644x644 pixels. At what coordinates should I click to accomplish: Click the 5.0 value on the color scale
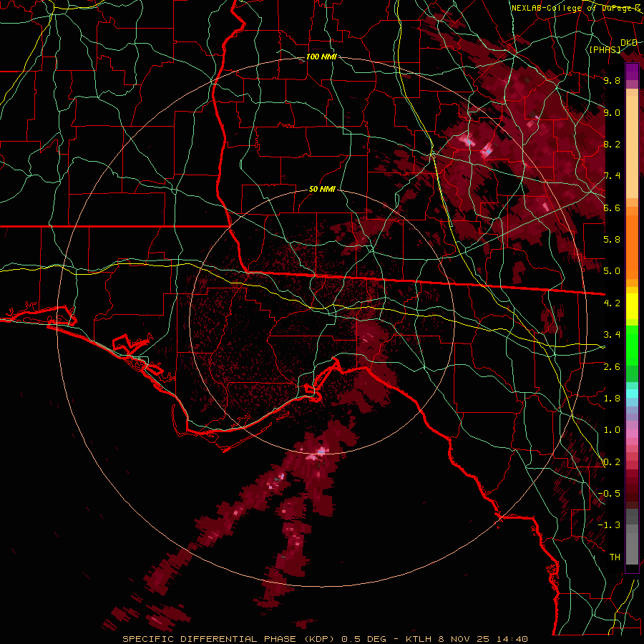click(x=612, y=271)
